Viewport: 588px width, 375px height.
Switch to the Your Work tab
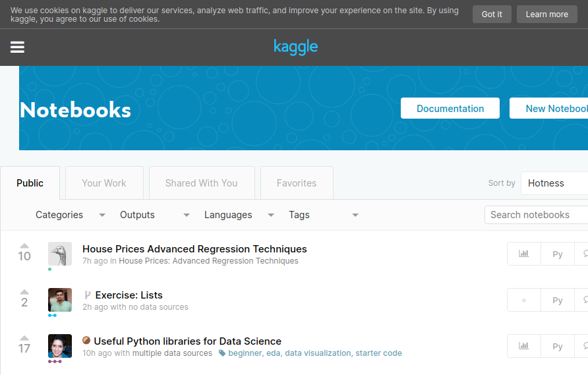pyautogui.click(x=104, y=183)
